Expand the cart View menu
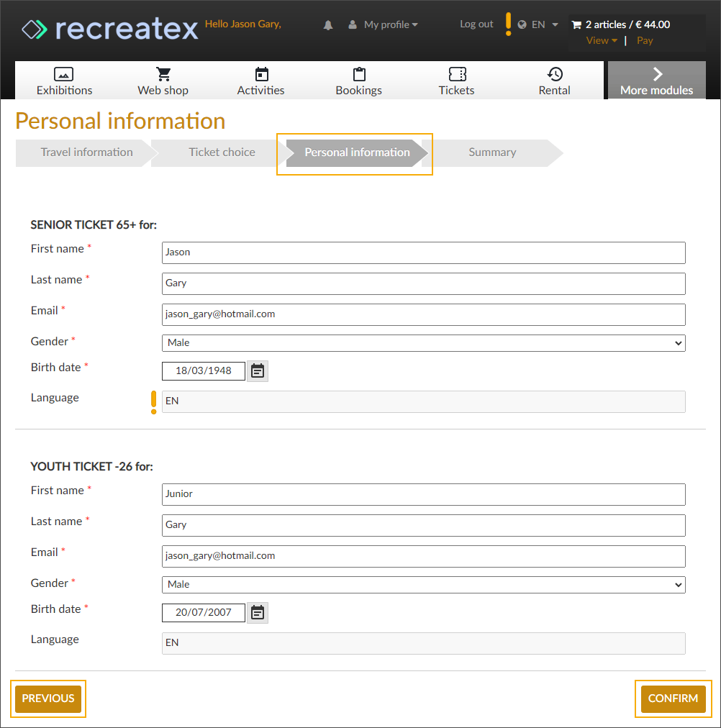The width and height of the screenshot is (721, 728). [602, 40]
